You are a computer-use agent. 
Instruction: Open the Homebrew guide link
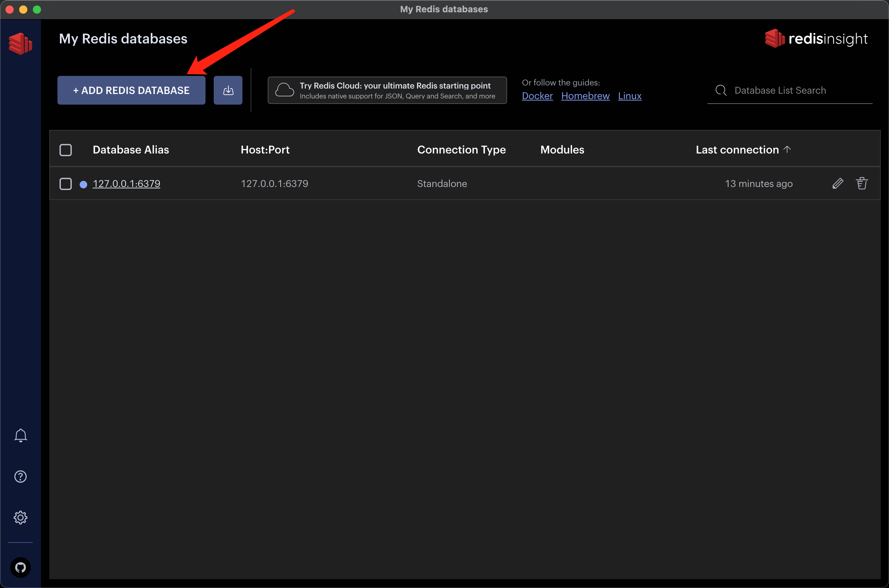coord(585,96)
